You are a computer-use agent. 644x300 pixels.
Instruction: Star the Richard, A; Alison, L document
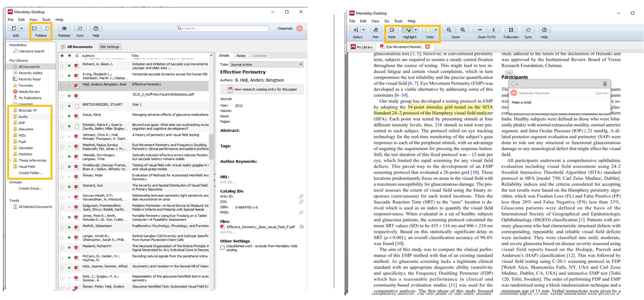62,66
